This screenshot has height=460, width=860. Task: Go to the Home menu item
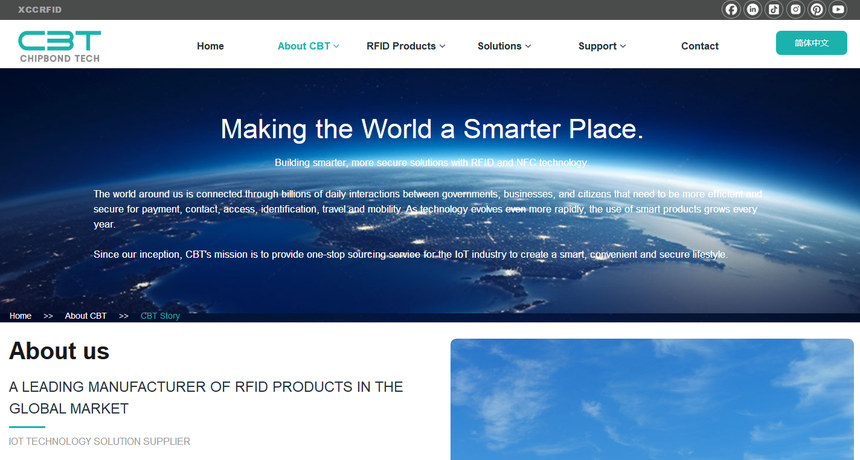point(210,46)
